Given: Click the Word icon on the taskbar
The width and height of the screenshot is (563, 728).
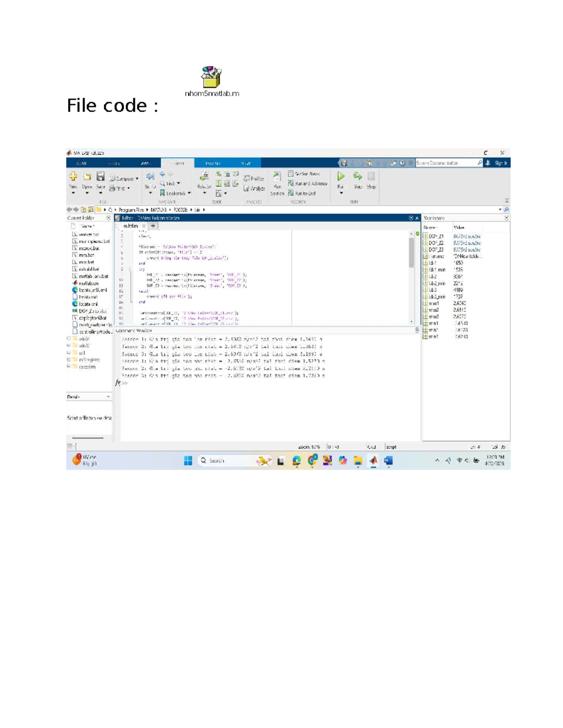Looking at the screenshot, I should click(x=388, y=461).
